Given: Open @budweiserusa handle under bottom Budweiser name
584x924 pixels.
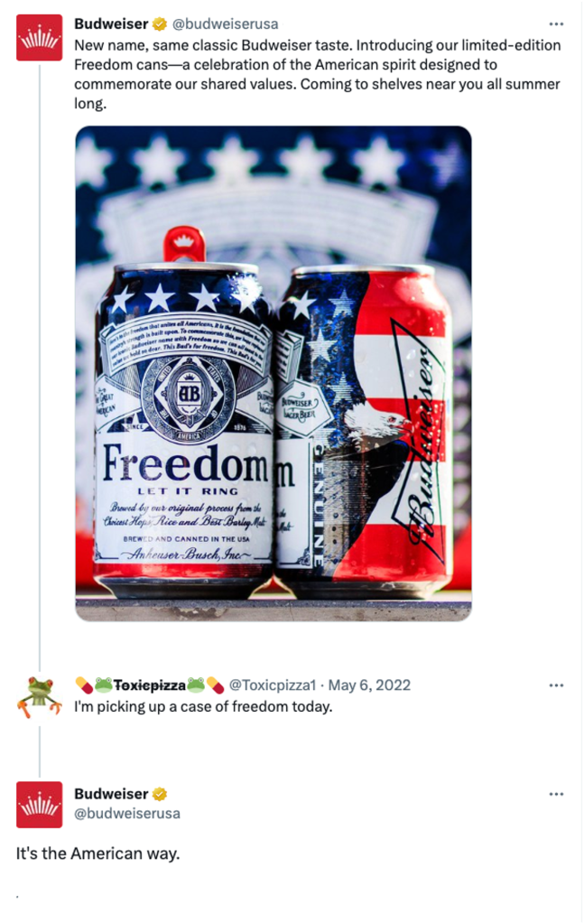Looking at the screenshot, I should (127, 813).
